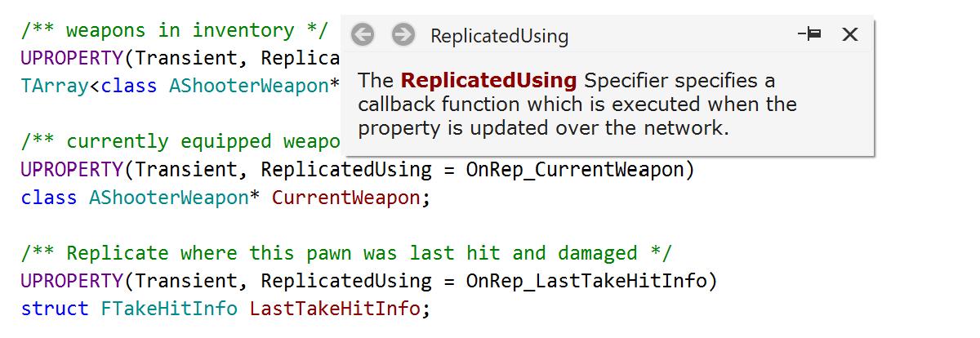Click the 'weapons in inventory' comment

(x=174, y=30)
